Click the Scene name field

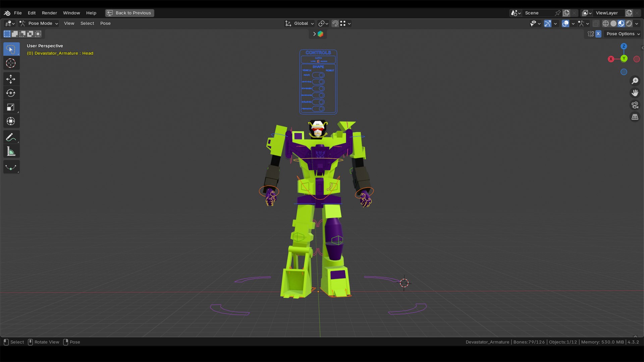pyautogui.click(x=538, y=13)
